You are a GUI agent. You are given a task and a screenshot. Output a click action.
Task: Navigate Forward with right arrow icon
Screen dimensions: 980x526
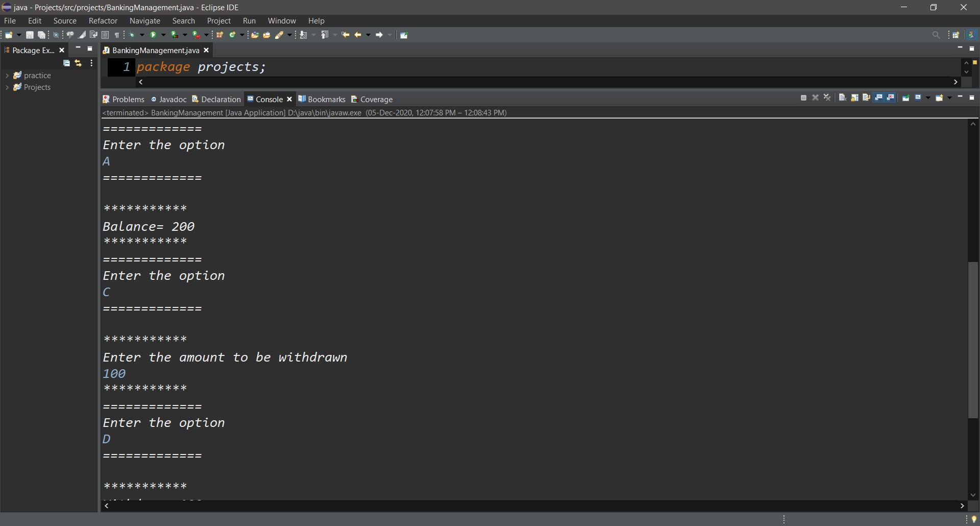[x=379, y=35]
